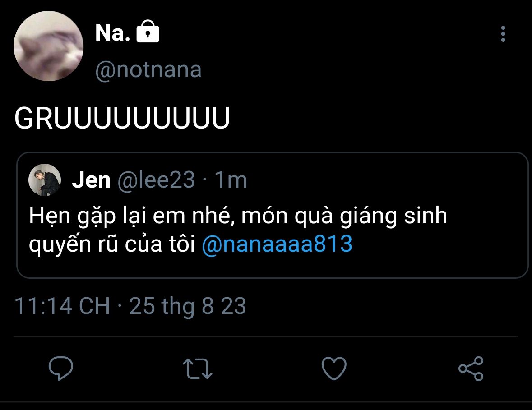
Task: Like the tweet with the heart icon
Action: 334,369
